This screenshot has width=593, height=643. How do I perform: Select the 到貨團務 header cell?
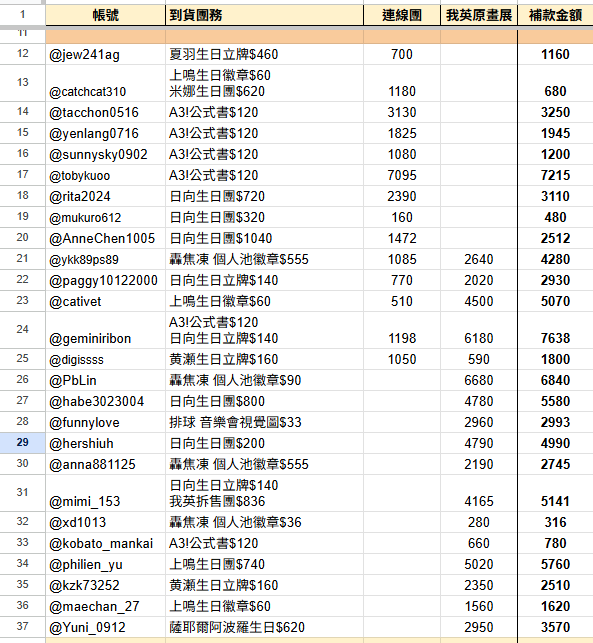coord(264,15)
